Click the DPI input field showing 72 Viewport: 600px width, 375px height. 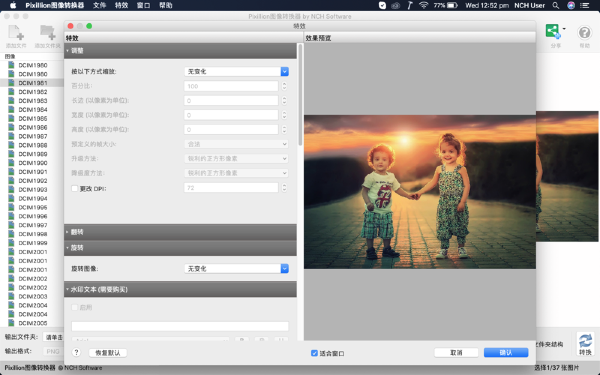click(231, 188)
